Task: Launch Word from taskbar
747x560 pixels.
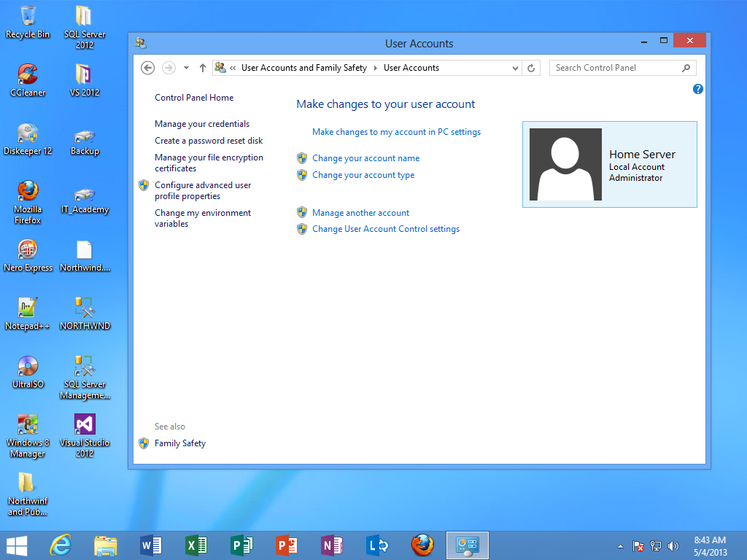Action: (151, 545)
